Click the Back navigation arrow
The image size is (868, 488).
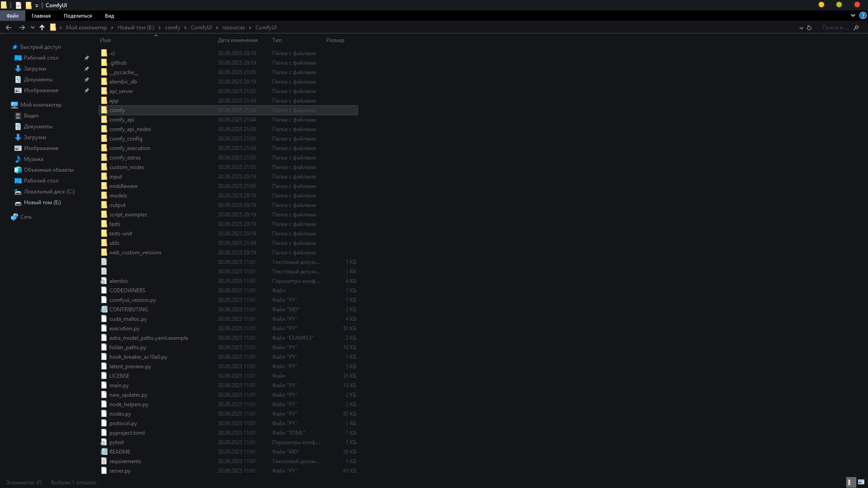9,28
